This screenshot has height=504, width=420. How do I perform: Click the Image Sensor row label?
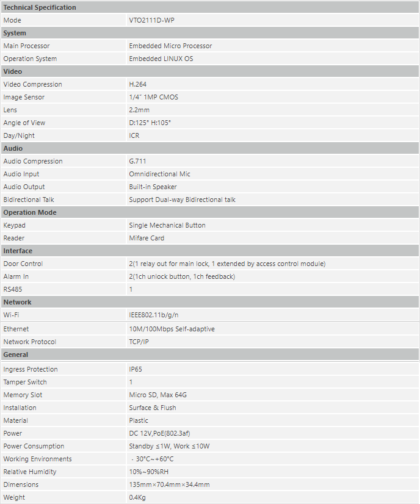point(24,97)
